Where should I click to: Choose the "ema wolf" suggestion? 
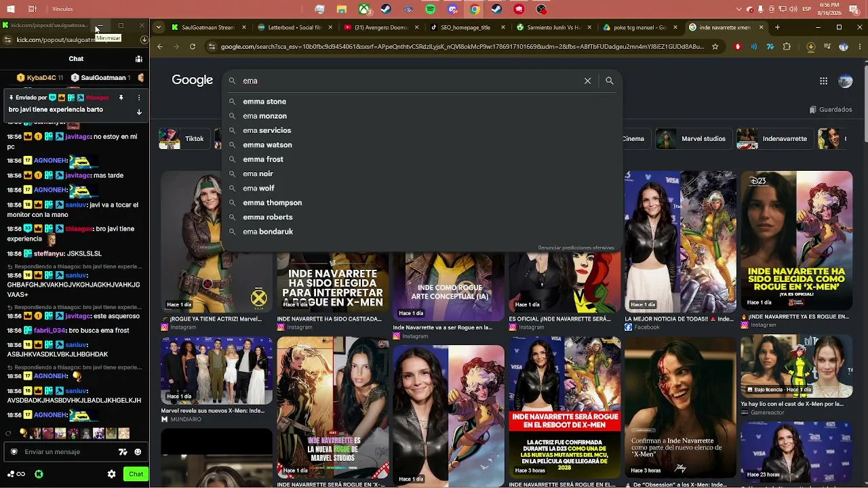pos(422,188)
